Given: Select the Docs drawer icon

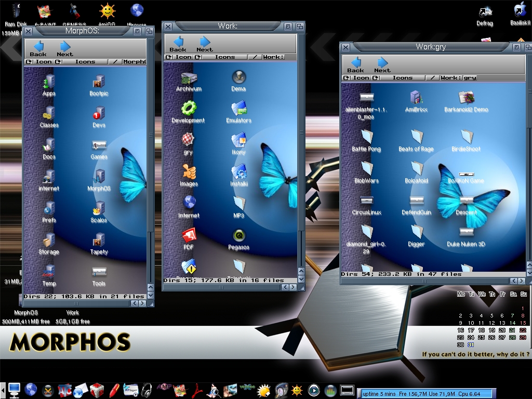Looking at the screenshot, I should (x=49, y=149).
